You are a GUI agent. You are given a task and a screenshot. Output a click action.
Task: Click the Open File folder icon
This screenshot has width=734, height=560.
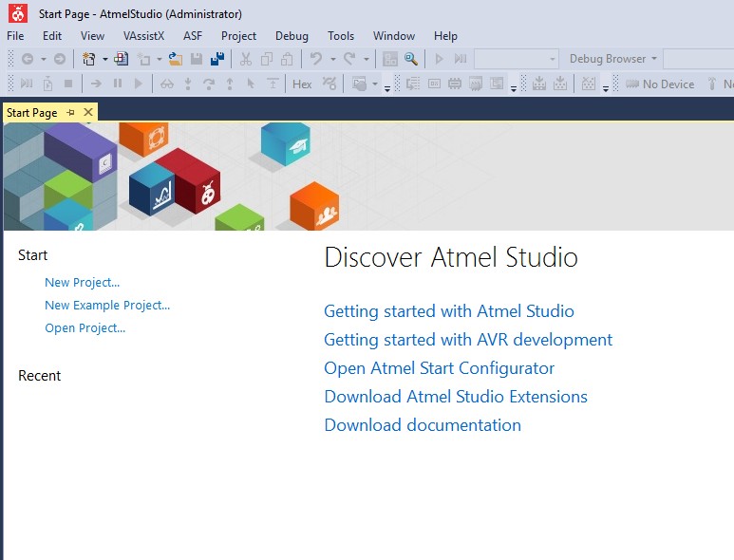(x=175, y=59)
